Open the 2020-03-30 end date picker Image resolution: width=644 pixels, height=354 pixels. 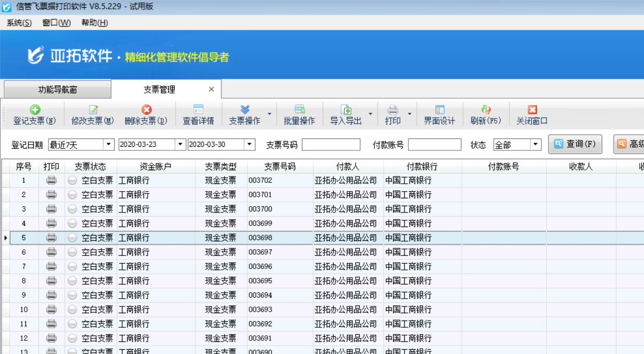(250, 145)
